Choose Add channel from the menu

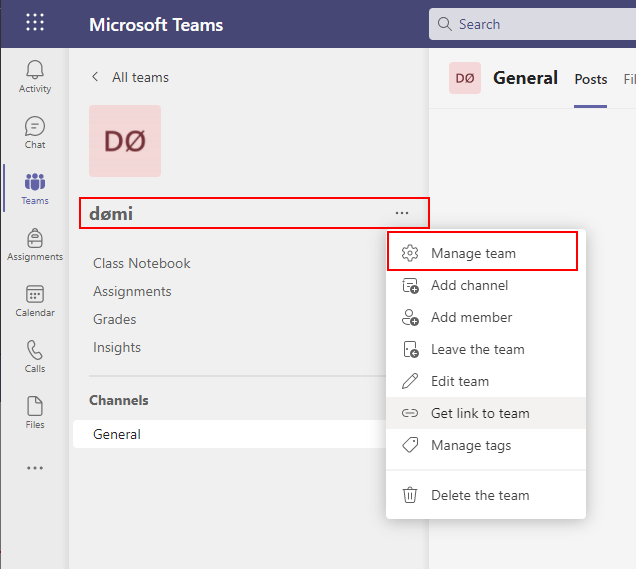tap(486, 285)
